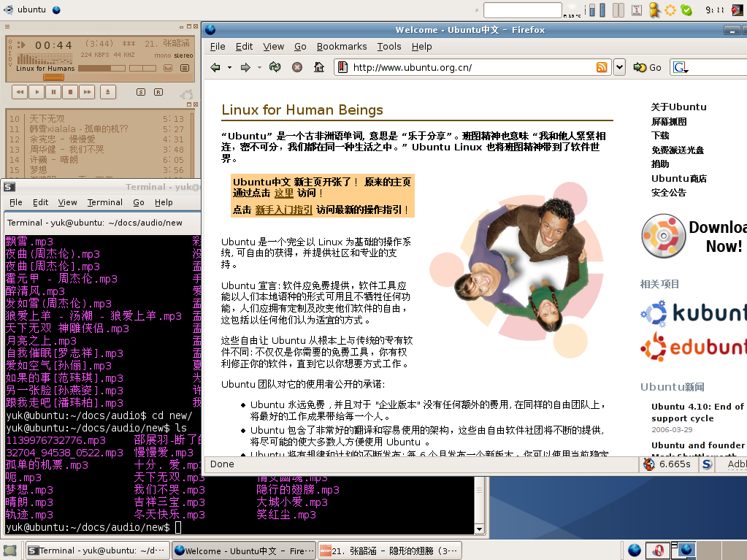Click the Edubuntu logo
The width and height of the screenshot is (747, 560).
tap(694, 347)
